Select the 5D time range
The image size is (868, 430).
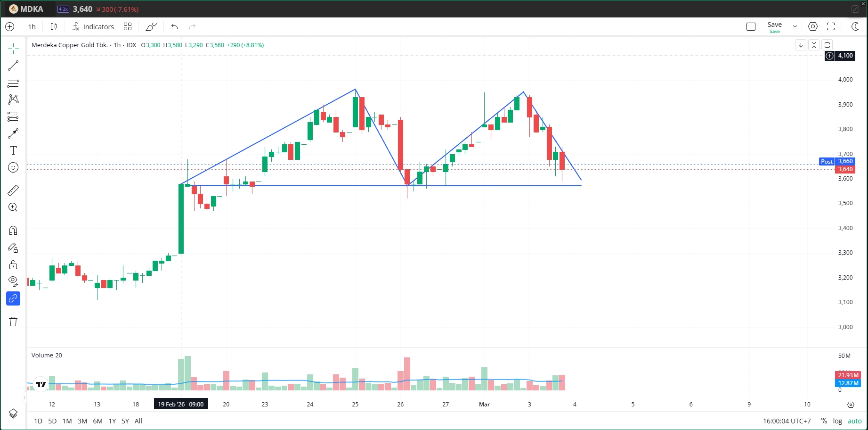tap(52, 421)
